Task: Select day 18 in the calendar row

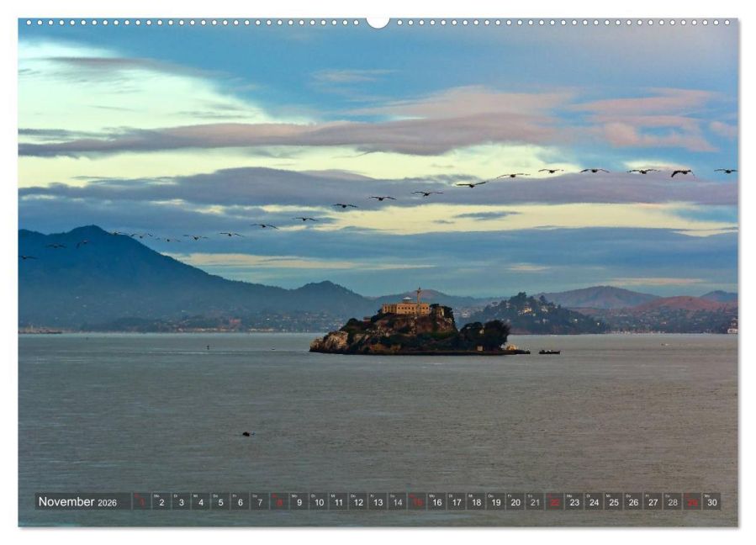Action: 476,502
